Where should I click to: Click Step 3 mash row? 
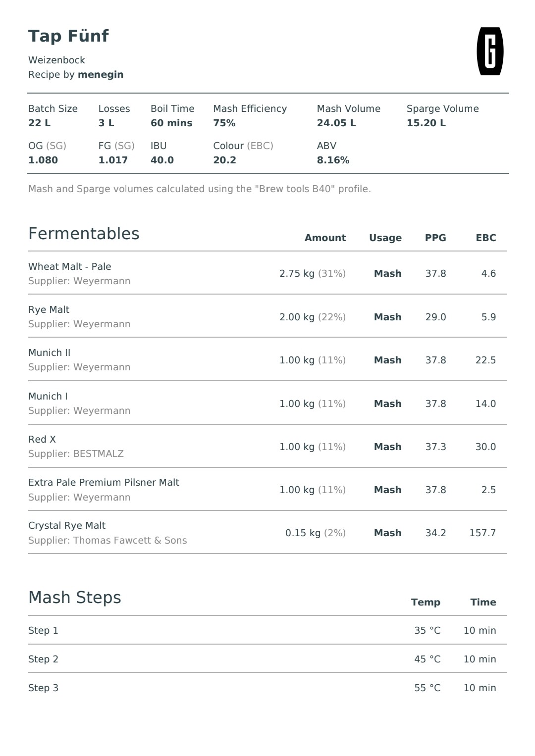267,688
